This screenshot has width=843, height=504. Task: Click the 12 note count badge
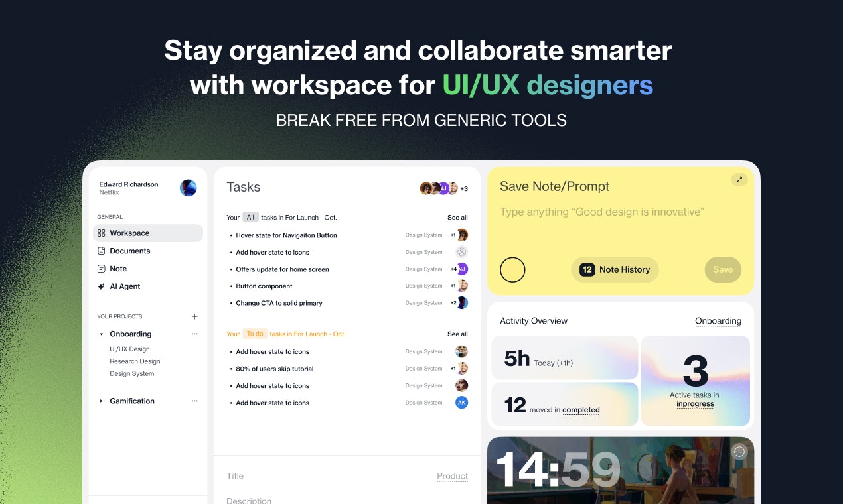click(587, 269)
